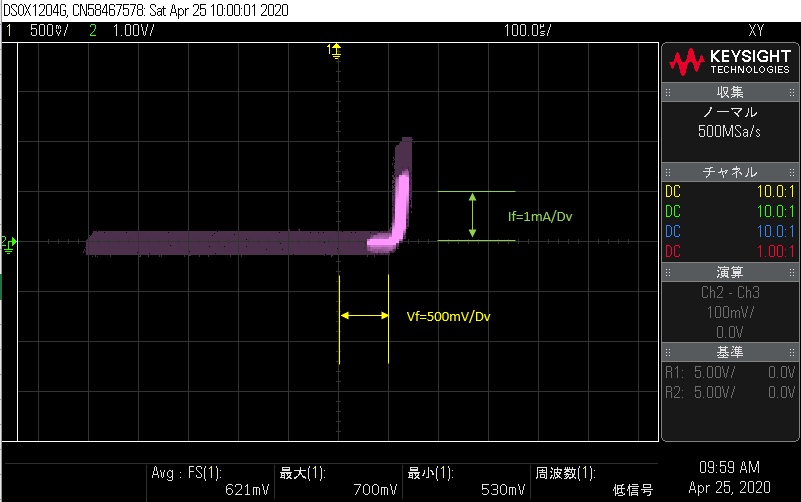801x502 pixels.
Task: Click the yellow Vf arrow annotation
Action: point(364,315)
